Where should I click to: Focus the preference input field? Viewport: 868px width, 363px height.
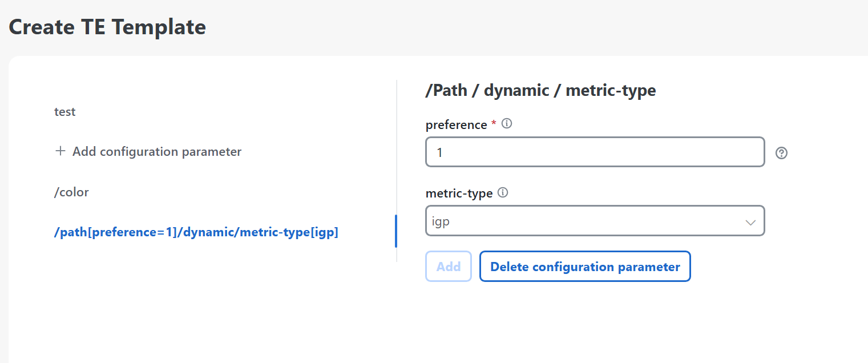pos(595,152)
